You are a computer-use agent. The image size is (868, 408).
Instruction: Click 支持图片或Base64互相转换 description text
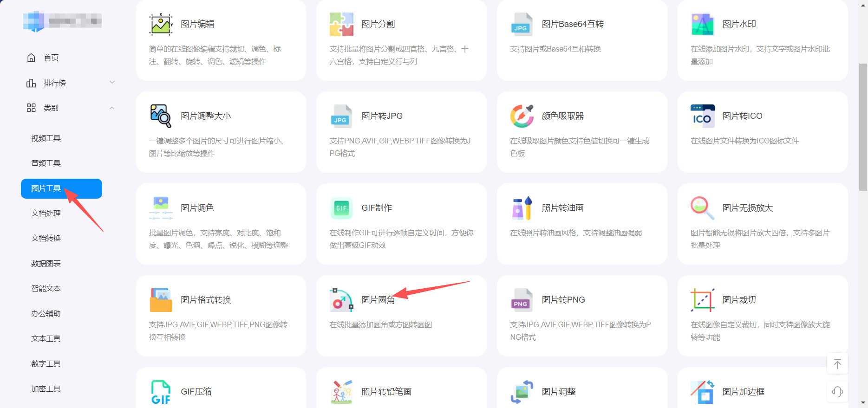[x=555, y=49]
